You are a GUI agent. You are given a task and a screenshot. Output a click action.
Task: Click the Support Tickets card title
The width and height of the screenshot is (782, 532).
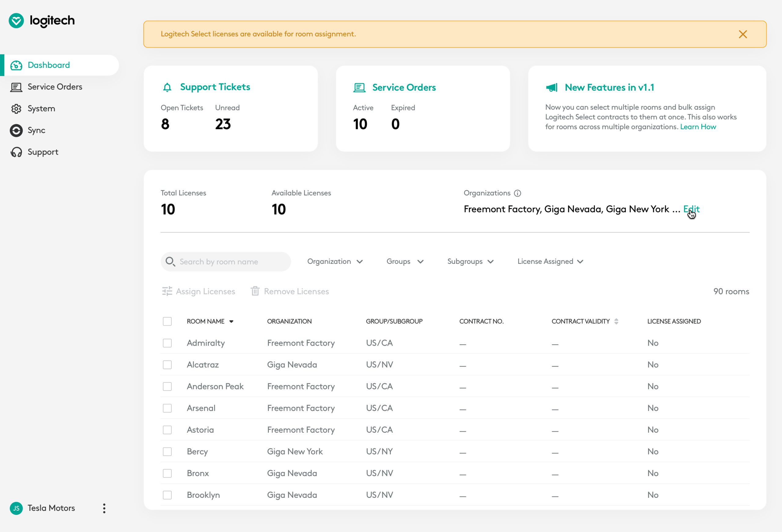pyautogui.click(x=215, y=87)
